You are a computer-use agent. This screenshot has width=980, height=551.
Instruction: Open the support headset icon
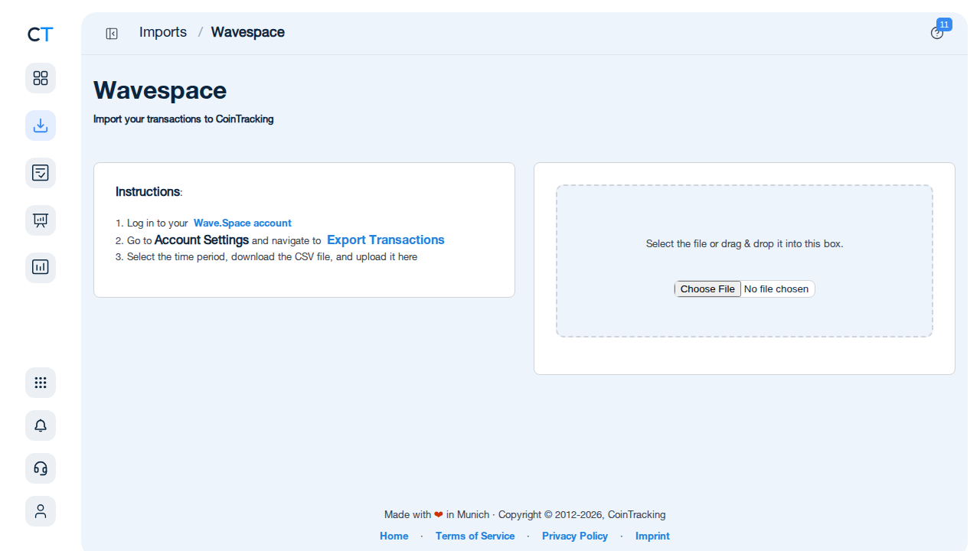tap(41, 468)
